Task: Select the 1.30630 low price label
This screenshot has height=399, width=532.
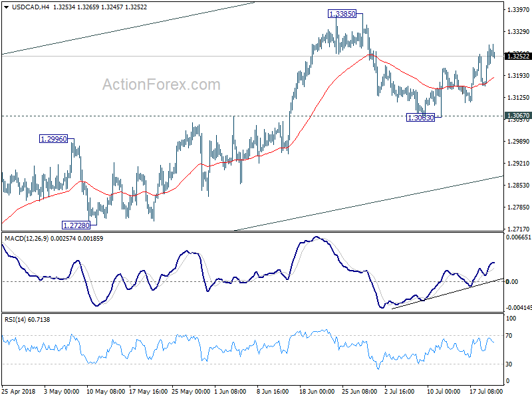Action: (x=420, y=118)
